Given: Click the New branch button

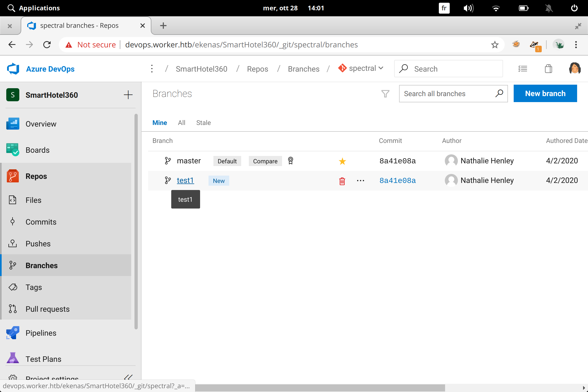Looking at the screenshot, I should pos(545,93).
